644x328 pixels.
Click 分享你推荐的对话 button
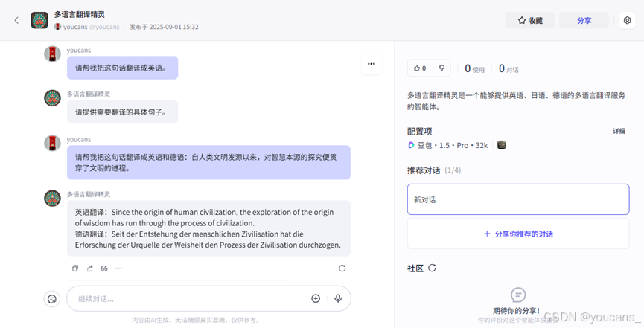point(518,234)
